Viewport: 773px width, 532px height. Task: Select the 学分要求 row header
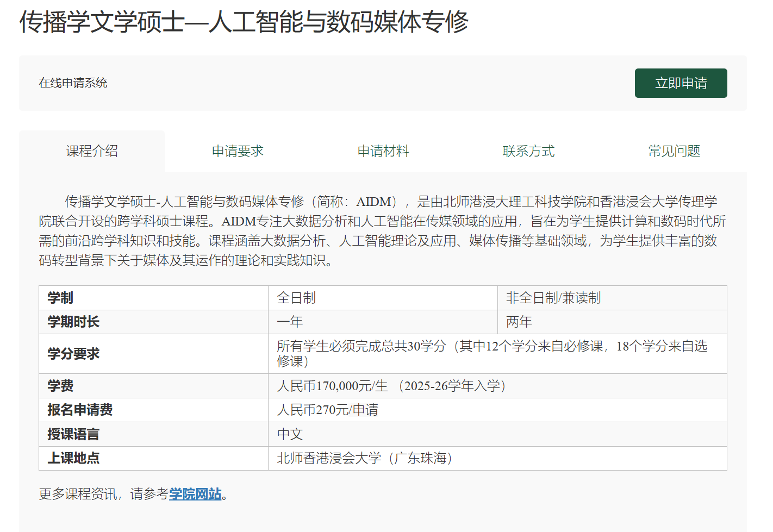(x=153, y=354)
